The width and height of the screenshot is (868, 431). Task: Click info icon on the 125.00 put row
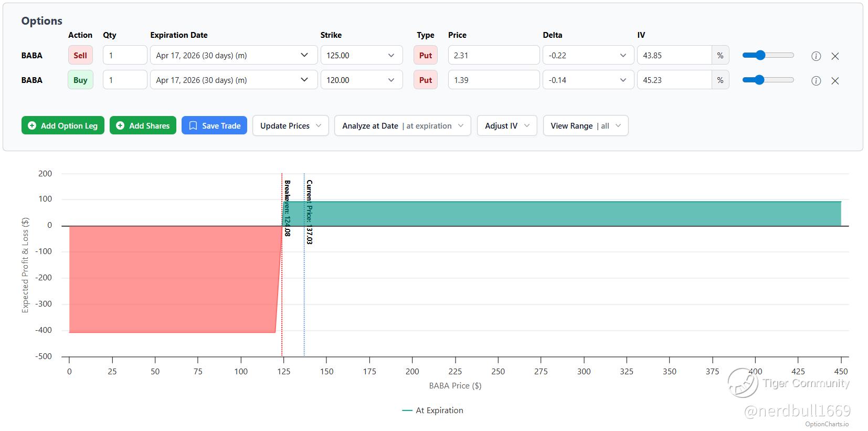[x=816, y=56]
